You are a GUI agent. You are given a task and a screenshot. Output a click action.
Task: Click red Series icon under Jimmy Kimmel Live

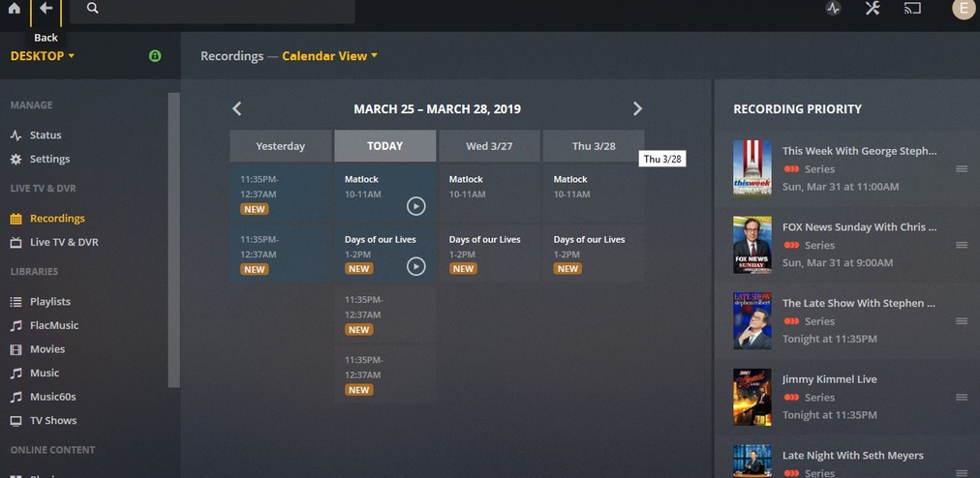[x=791, y=398]
